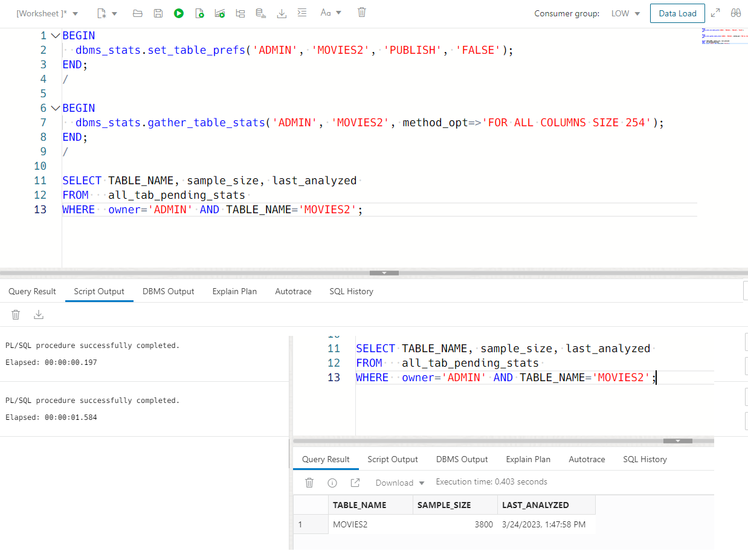Click the upper editor-results splitter handle
Image resolution: width=748 pixels, height=560 pixels.
[384, 272]
